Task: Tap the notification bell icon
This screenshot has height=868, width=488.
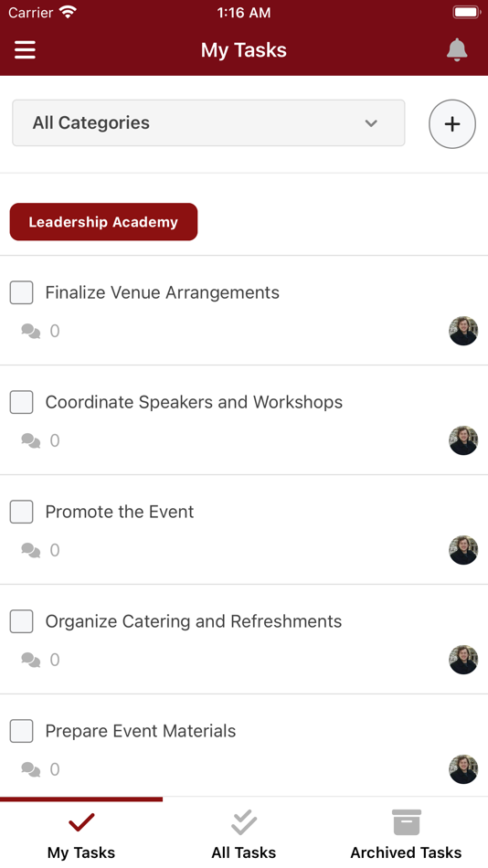Action: tap(457, 50)
